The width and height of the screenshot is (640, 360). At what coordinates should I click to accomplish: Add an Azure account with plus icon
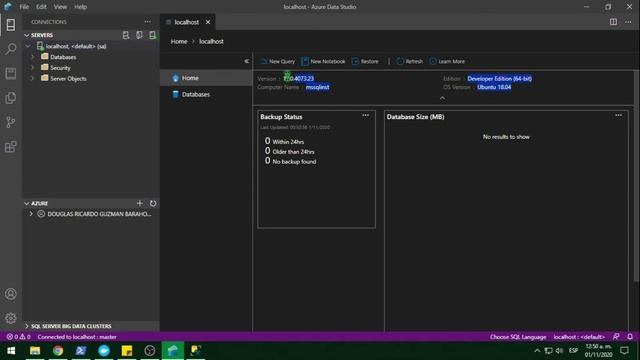(140, 203)
